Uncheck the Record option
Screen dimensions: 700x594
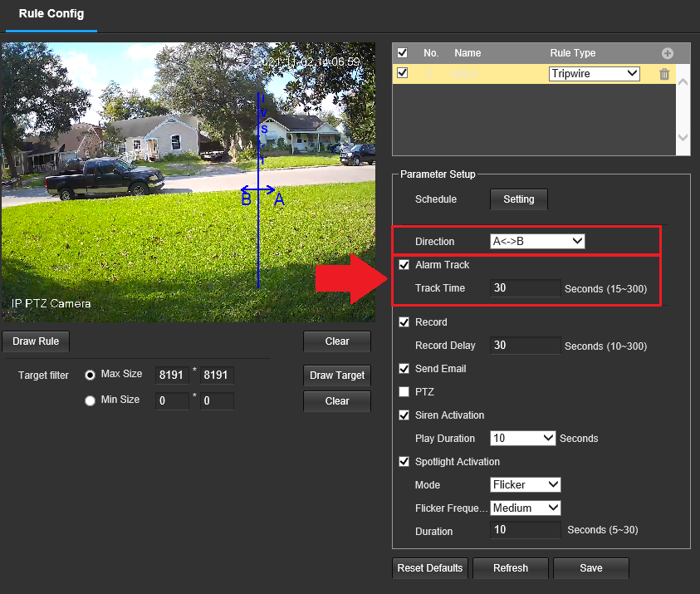coord(404,322)
